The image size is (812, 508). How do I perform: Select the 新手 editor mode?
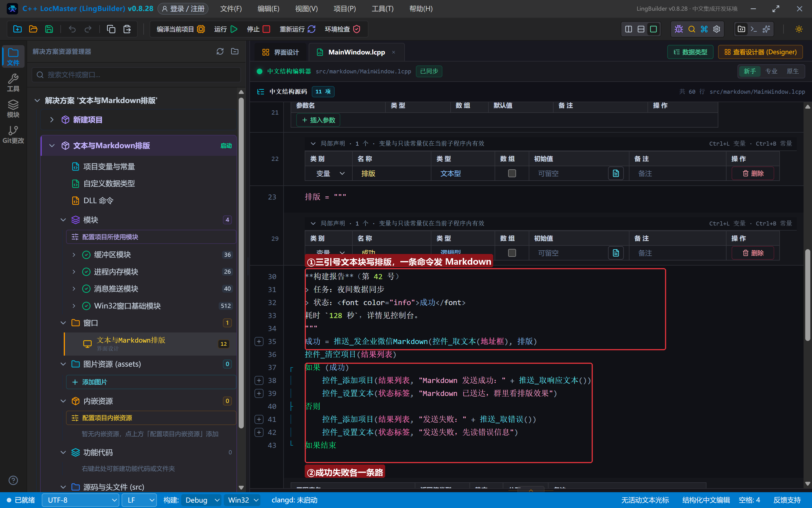[750, 71]
